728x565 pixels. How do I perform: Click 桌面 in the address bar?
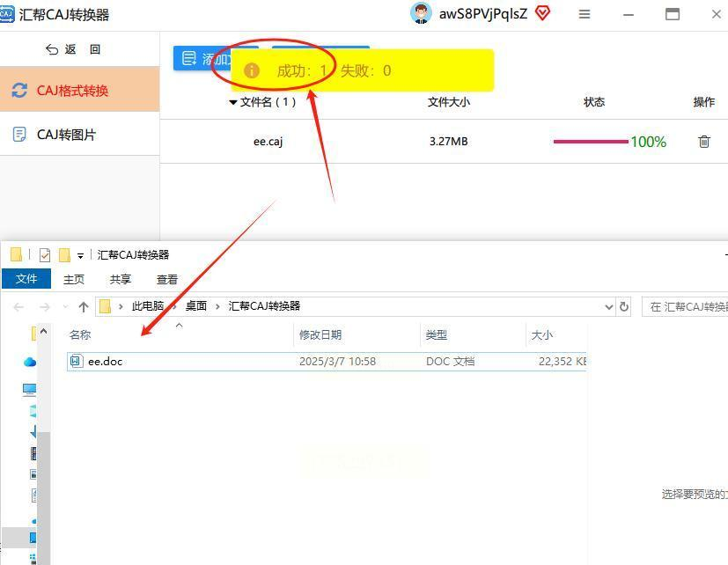[x=196, y=306]
